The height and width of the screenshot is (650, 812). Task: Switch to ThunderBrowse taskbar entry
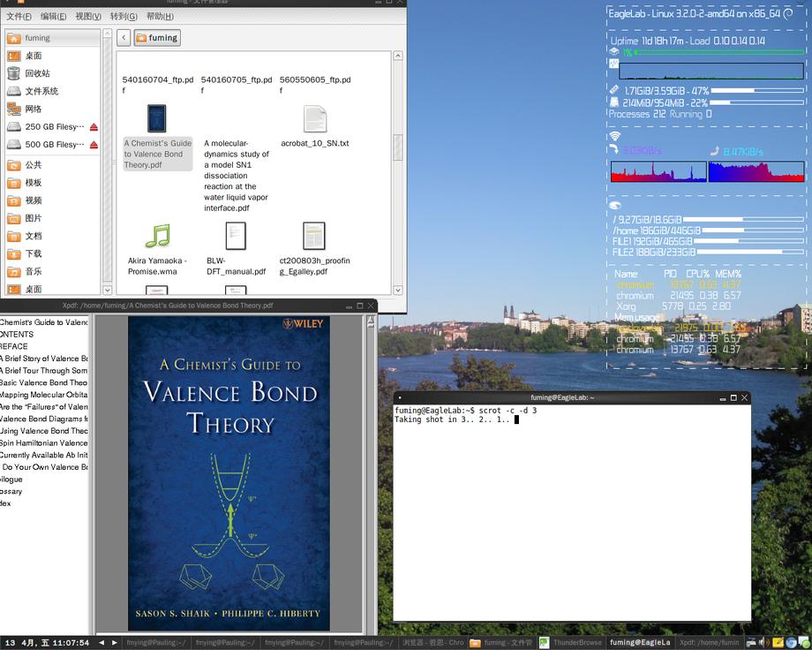click(571, 643)
